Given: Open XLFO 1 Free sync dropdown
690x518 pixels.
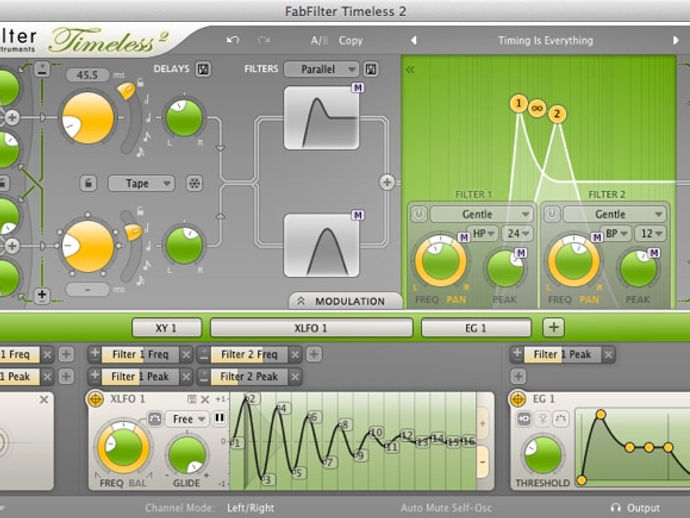Looking at the screenshot, I should click(187, 419).
